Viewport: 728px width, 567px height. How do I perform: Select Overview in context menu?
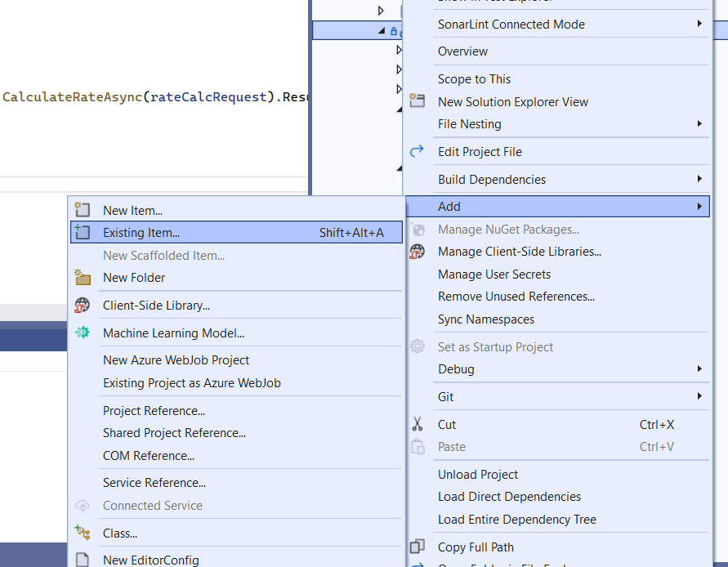[558, 51]
